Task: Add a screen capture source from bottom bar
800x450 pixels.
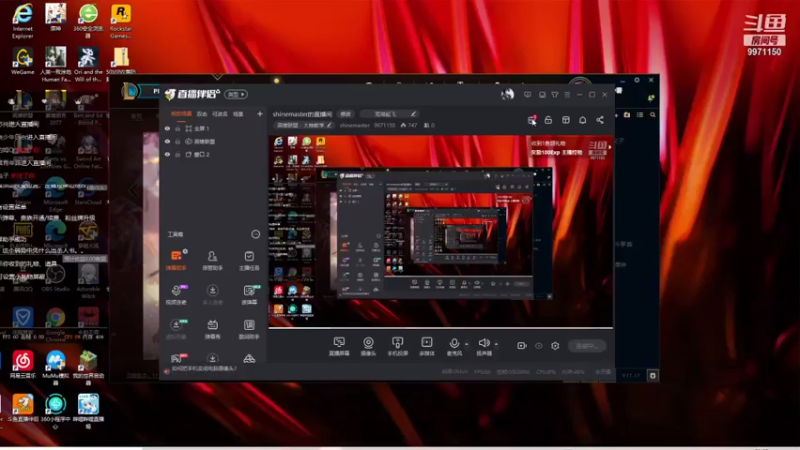Action: (x=339, y=346)
